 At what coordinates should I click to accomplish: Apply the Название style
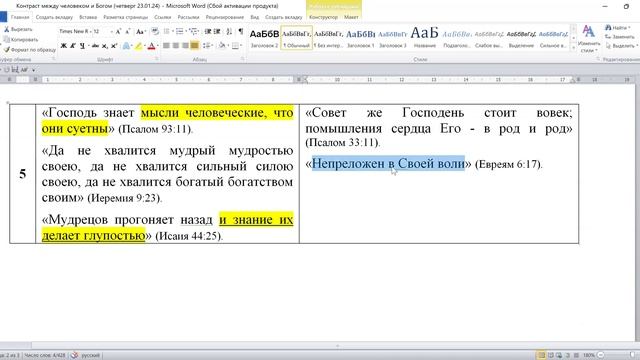(x=424, y=38)
